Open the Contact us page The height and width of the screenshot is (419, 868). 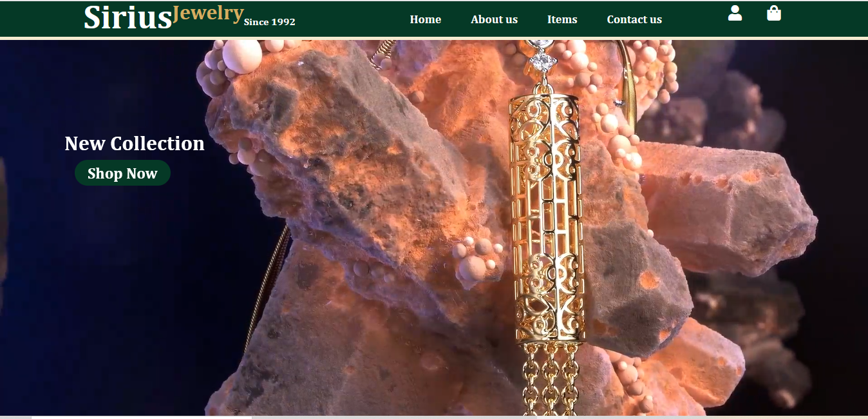(x=634, y=19)
